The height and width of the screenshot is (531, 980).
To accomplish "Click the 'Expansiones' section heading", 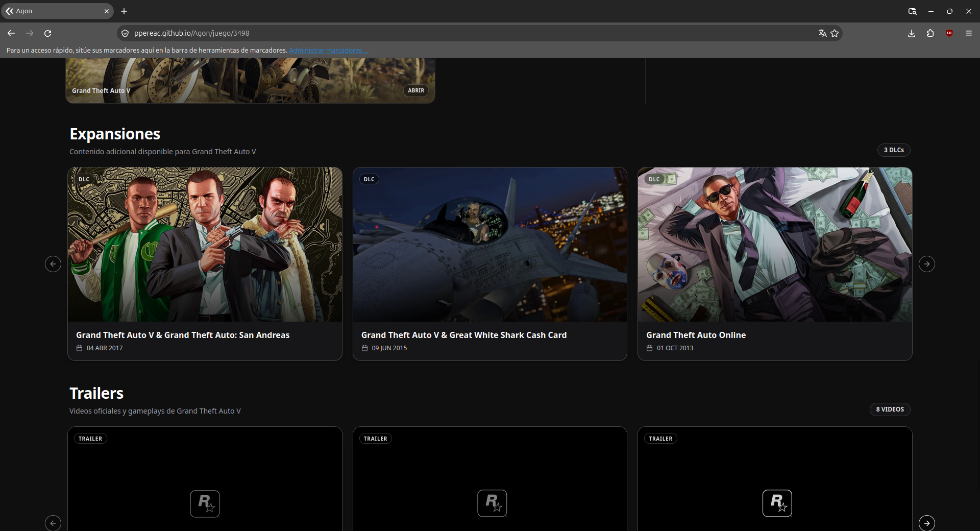I will tap(115, 134).
